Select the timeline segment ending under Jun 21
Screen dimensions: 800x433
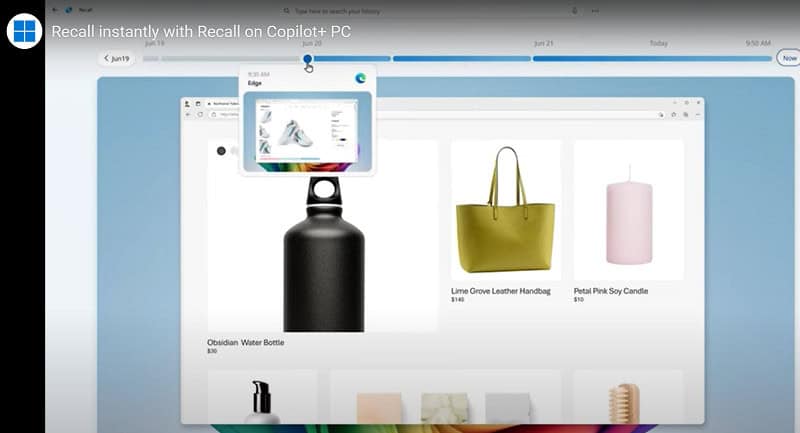(462, 59)
